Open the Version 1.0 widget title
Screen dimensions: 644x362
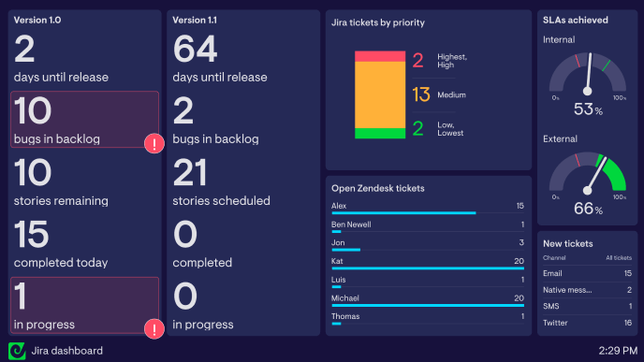pos(37,21)
